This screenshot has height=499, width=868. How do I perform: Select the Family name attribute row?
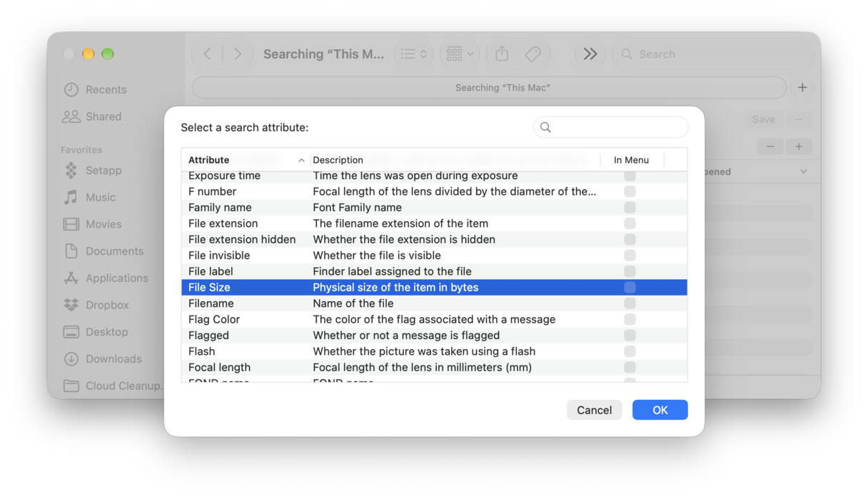point(434,208)
